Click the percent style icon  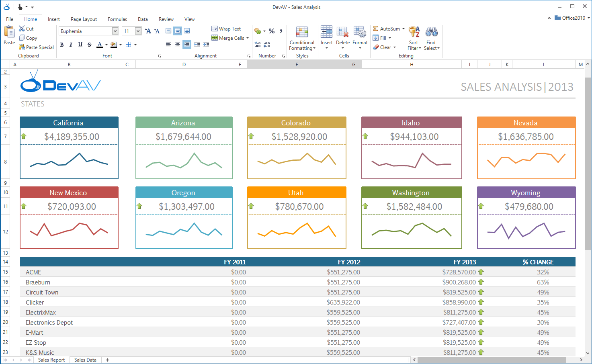[272, 31]
